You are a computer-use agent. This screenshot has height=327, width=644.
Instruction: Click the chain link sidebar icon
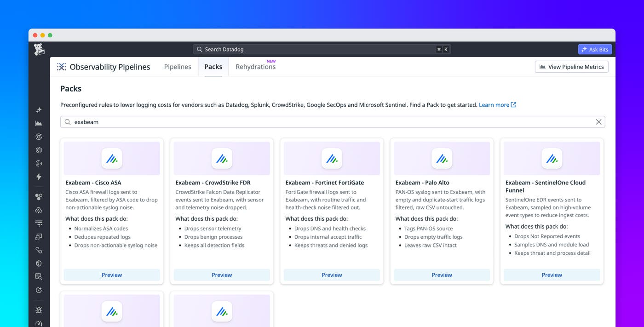point(39,250)
